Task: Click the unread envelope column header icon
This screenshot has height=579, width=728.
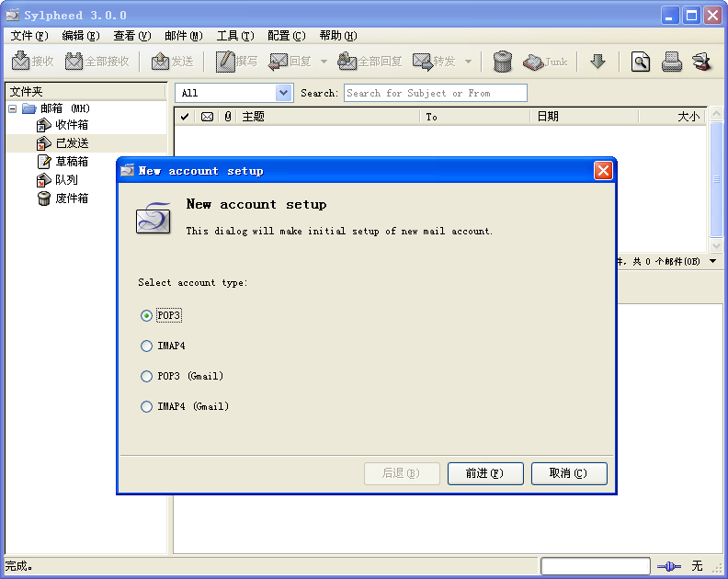Action: point(207,117)
